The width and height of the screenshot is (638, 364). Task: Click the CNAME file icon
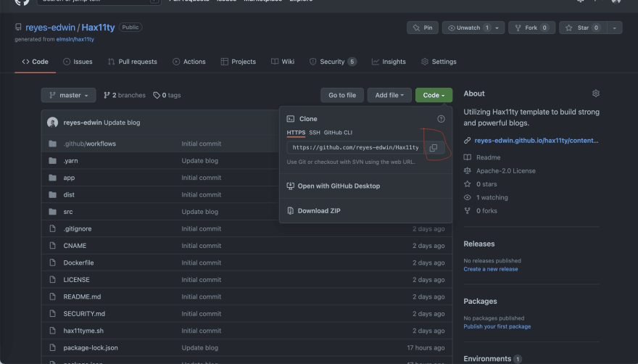(x=52, y=246)
